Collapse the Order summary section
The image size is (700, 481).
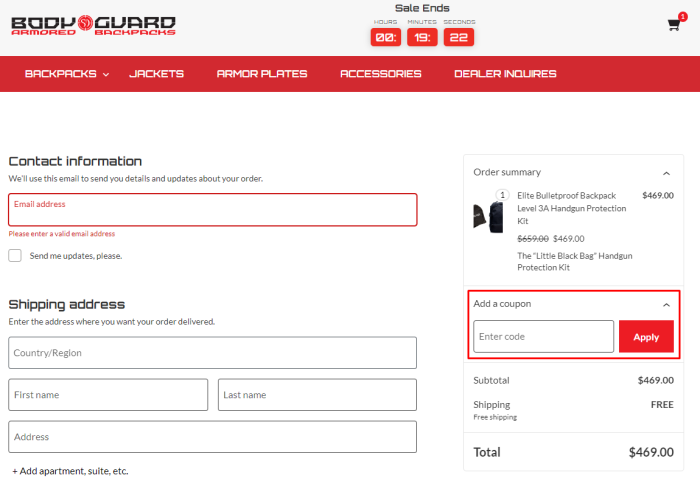666,173
